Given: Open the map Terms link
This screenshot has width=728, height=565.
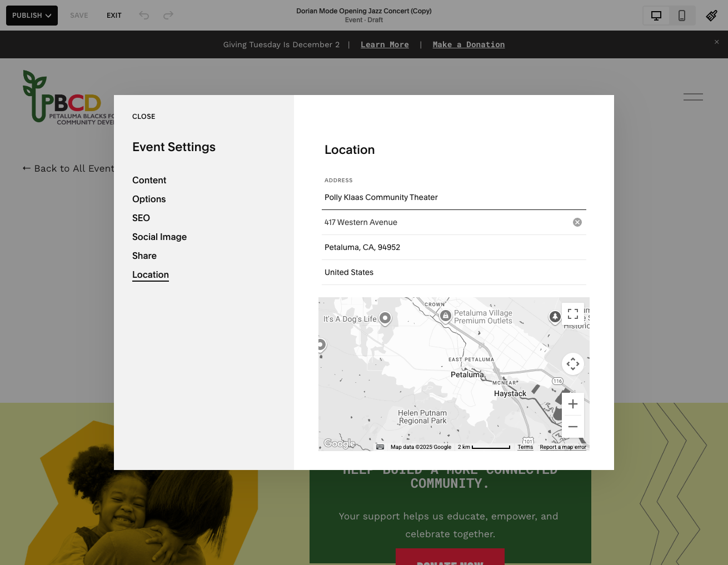Looking at the screenshot, I should pyautogui.click(x=525, y=447).
